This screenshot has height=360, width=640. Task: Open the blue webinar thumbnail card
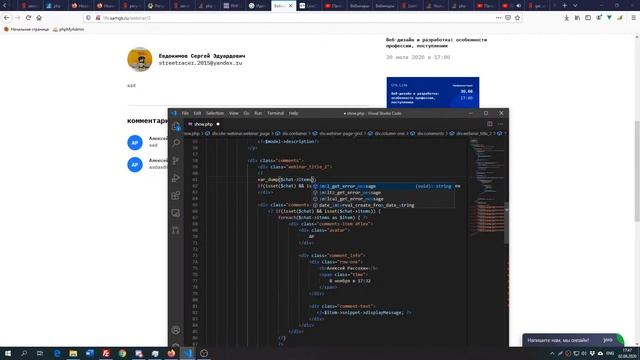coord(433,92)
